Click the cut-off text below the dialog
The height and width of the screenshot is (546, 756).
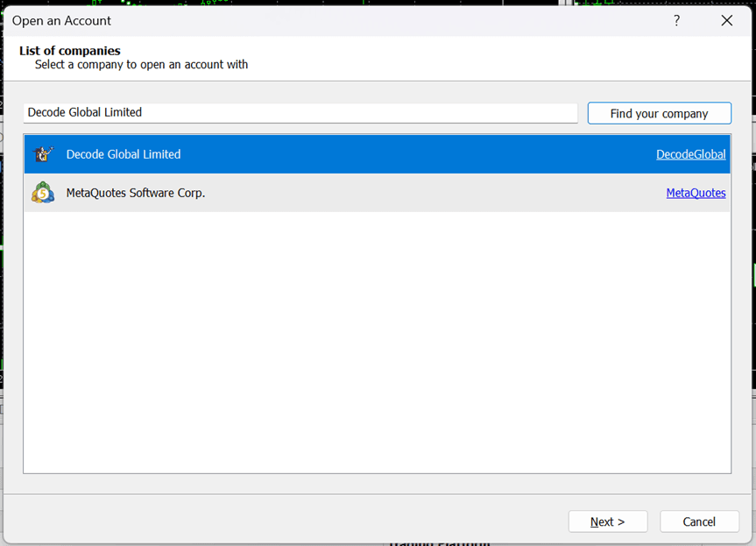[x=429, y=542]
